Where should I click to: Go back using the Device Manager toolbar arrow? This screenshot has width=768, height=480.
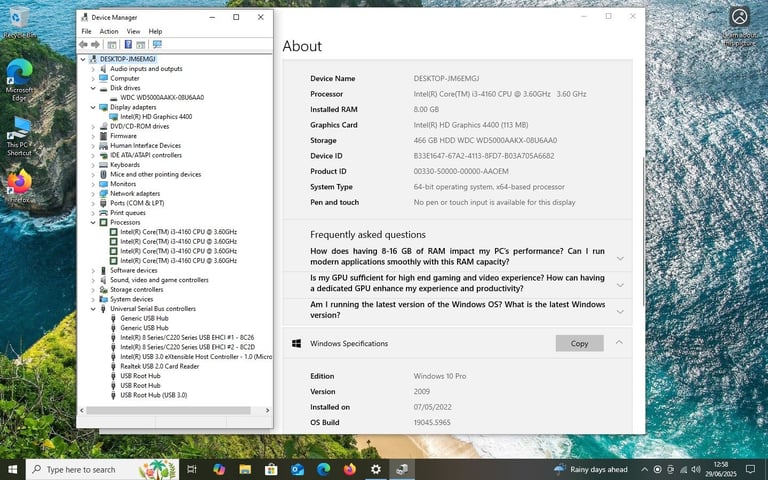tap(83, 45)
